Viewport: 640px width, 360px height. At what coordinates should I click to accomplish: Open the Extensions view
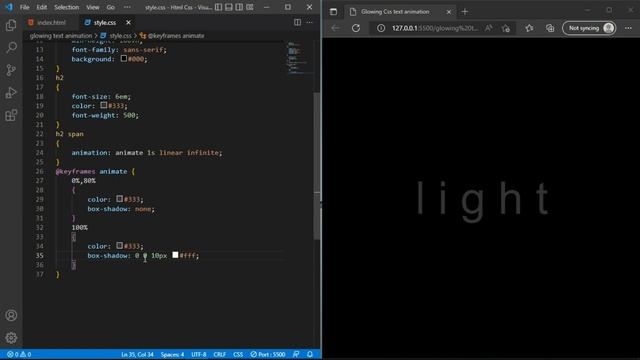tap(11, 115)
